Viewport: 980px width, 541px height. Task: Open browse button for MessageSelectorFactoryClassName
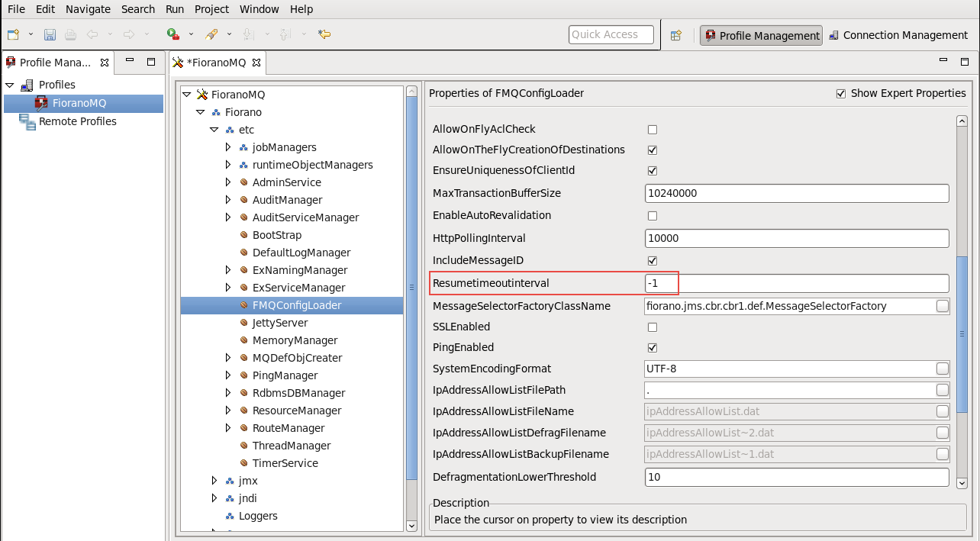coord(943,306)
